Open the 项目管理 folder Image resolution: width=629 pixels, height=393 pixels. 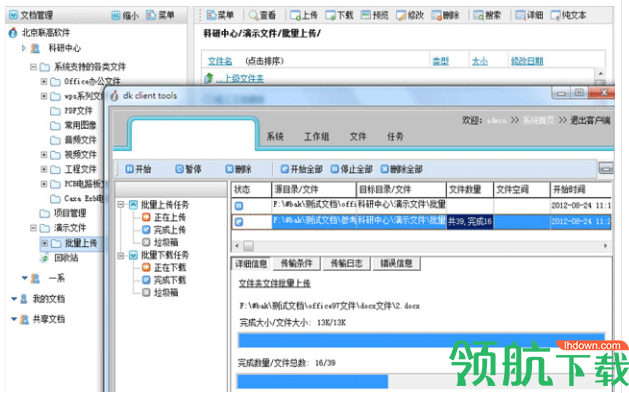click(70, 213)
